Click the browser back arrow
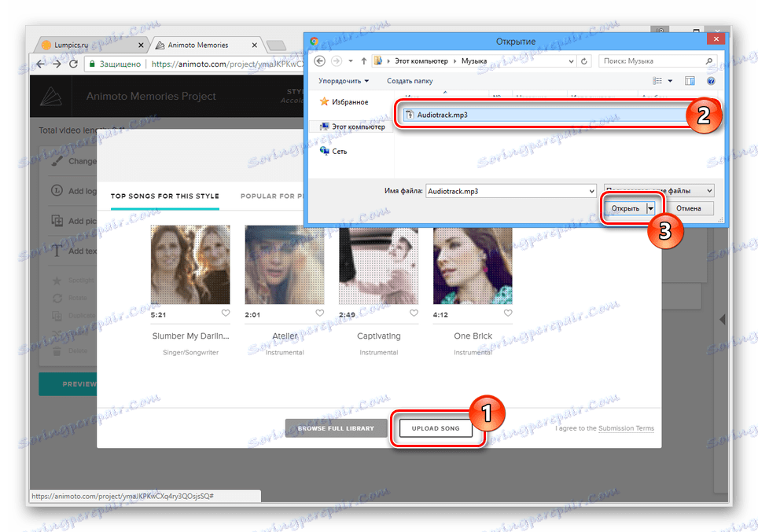758x532 pixels. pos(41,64)
